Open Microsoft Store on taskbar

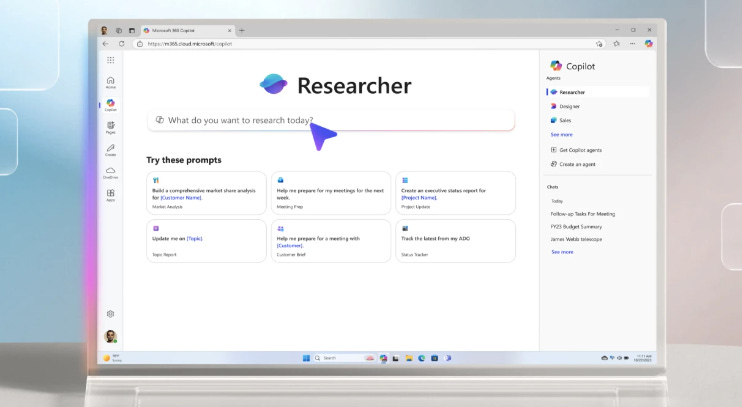(434, 358)
